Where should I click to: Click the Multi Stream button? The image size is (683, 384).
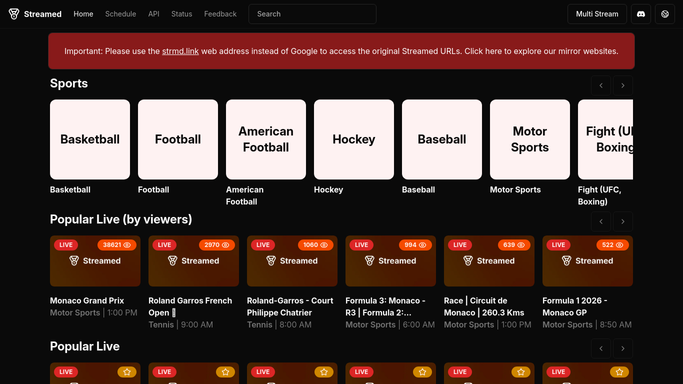pyautogui.click(x=597, y=14)
